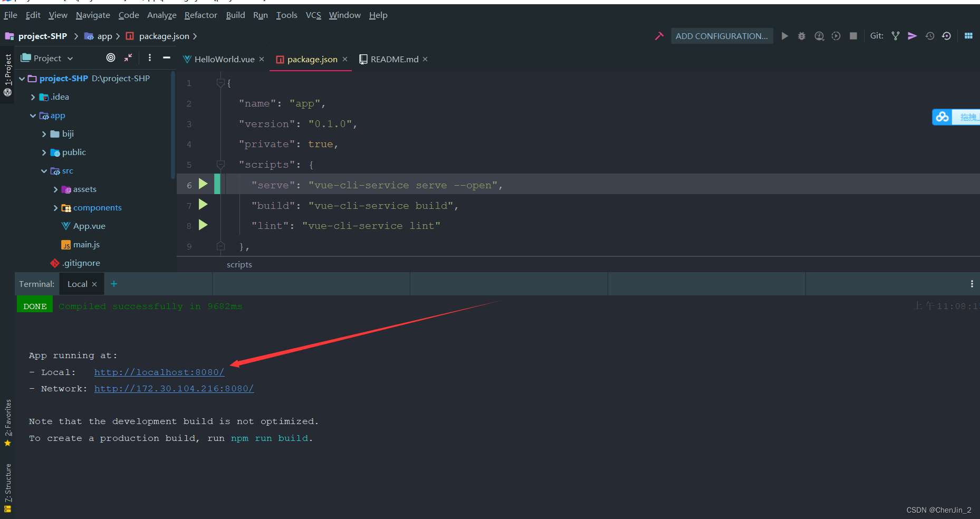Click the Build project hammer icon
The width and height of the screenshot is (980, 519).
click(659, 36)
